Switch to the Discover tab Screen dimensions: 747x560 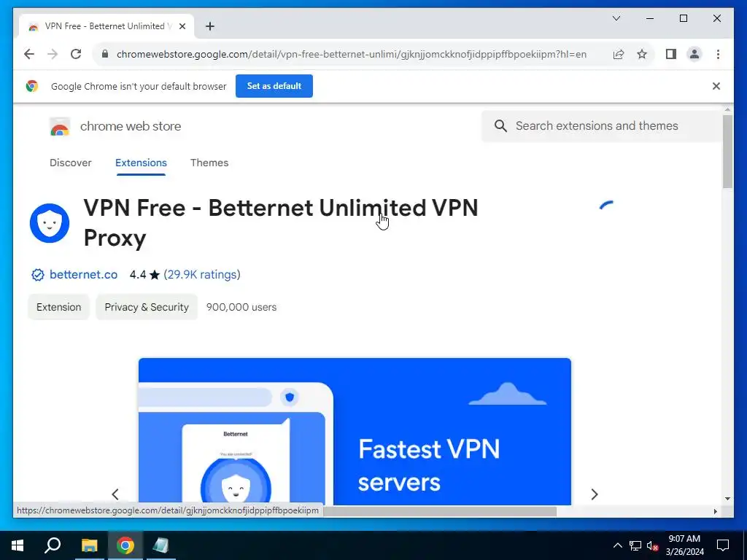click(71, 163)
